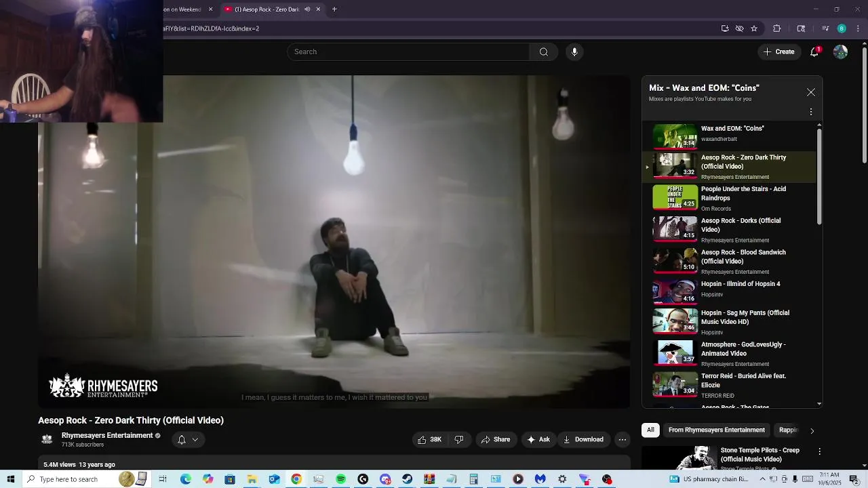Play Wax and EOM: "Coins" from the playlist
868x488 pixels.
pyautogui.click(x=730, y=136)
